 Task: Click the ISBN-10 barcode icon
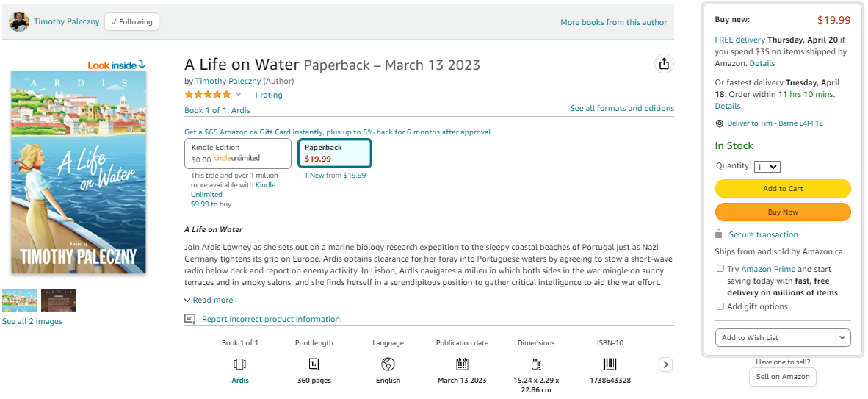tap(610, 364)
